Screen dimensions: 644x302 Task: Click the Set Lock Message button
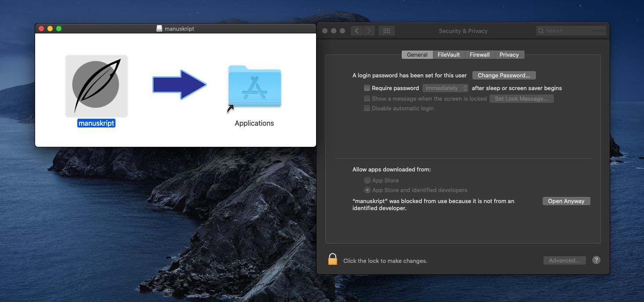522,98
